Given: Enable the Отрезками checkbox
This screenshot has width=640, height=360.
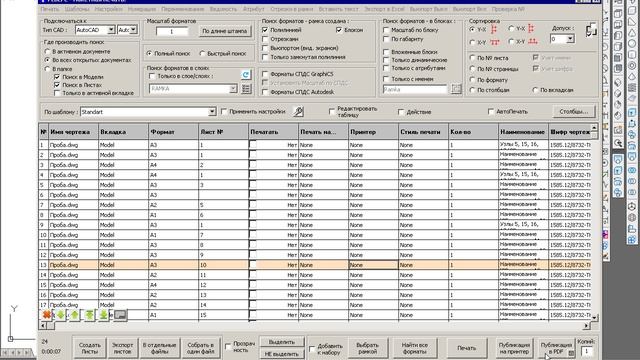Looking at the screenshot, I should tap(265, 39).
